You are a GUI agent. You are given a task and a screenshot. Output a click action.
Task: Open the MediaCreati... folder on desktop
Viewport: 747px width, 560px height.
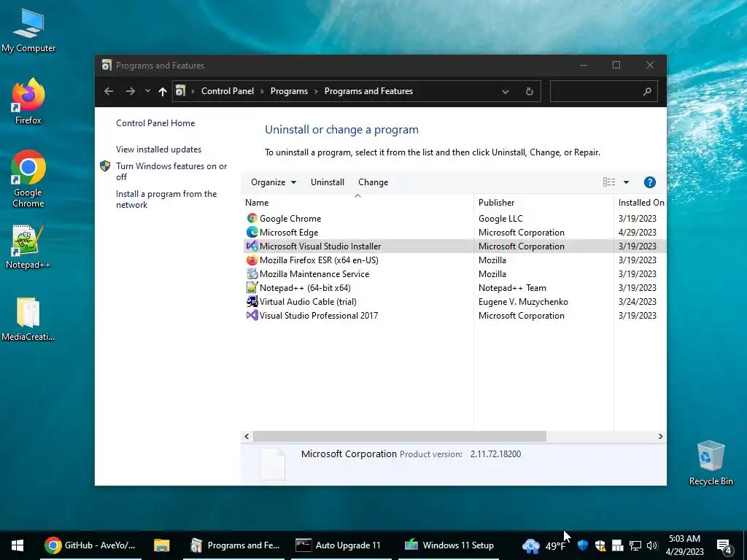point(28,319)
